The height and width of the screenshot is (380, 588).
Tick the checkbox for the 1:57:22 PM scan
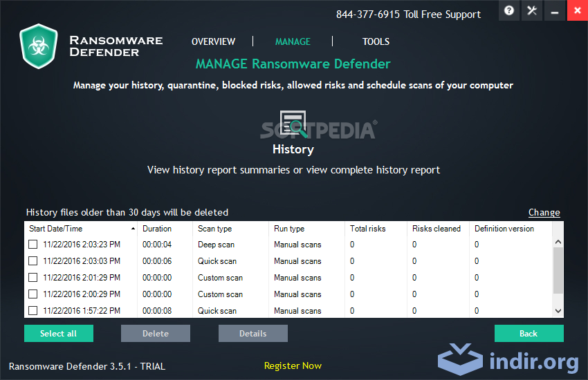pos(33,310)
